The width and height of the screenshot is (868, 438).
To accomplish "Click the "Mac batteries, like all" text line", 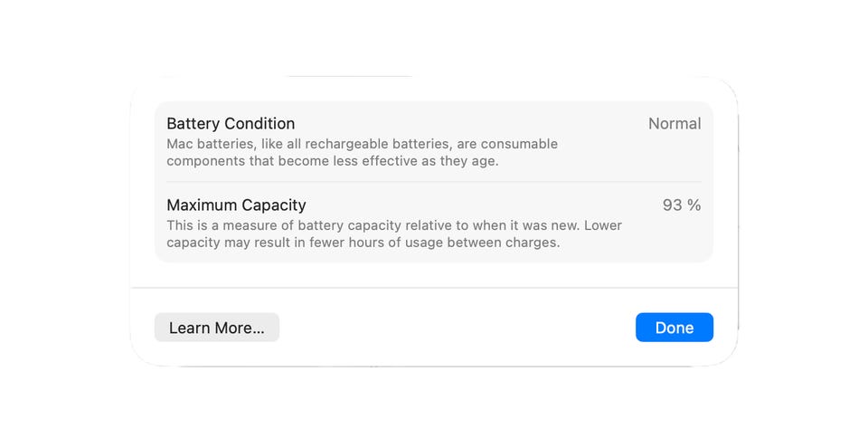I will point(362,144).
